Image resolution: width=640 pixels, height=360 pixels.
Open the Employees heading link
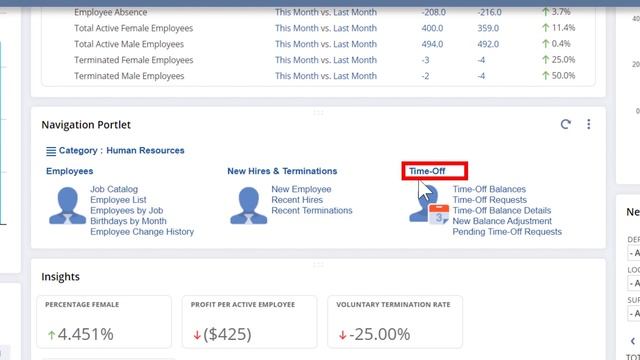tap(70, 171)
